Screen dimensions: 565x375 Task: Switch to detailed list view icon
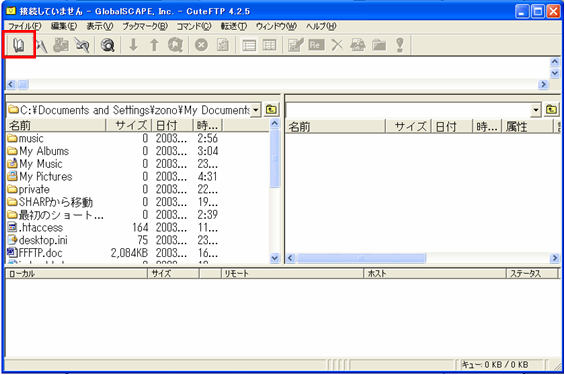click(x=270, y=45)
